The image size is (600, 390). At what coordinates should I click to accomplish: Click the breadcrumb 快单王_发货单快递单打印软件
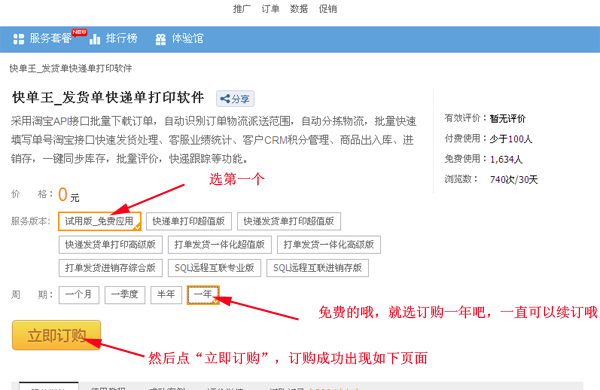(71, 69)
